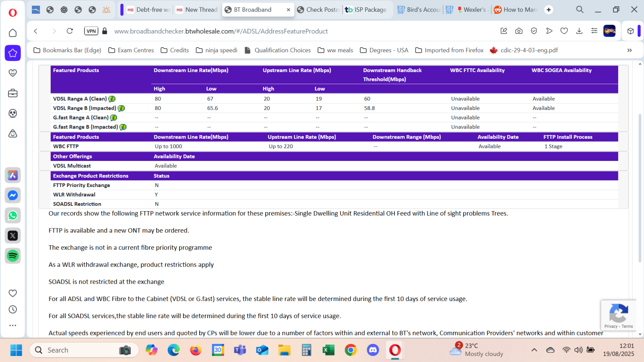
Task: Switch to the How to Manage Reddit tab
Action: tap(515, 10)
